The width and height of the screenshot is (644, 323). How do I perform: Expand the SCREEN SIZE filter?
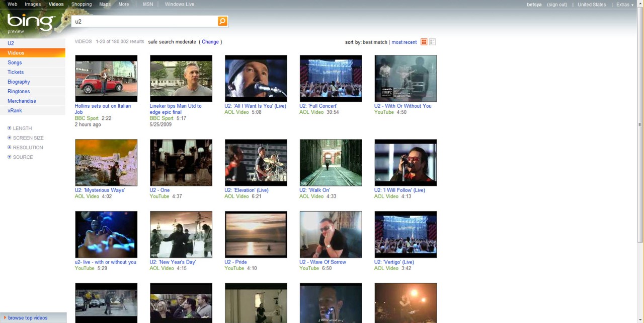point(26,138)
